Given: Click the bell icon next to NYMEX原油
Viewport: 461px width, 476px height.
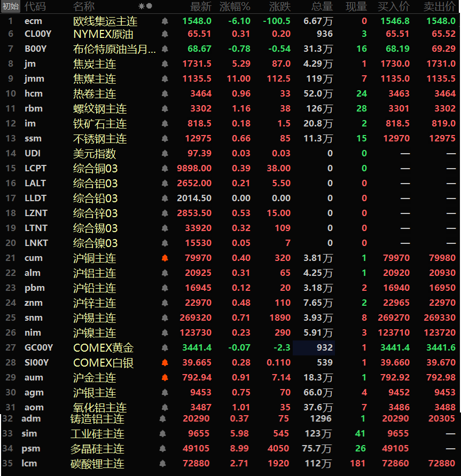Looking at the screenshot, I should pyautogui.click(x=165, y=34).
